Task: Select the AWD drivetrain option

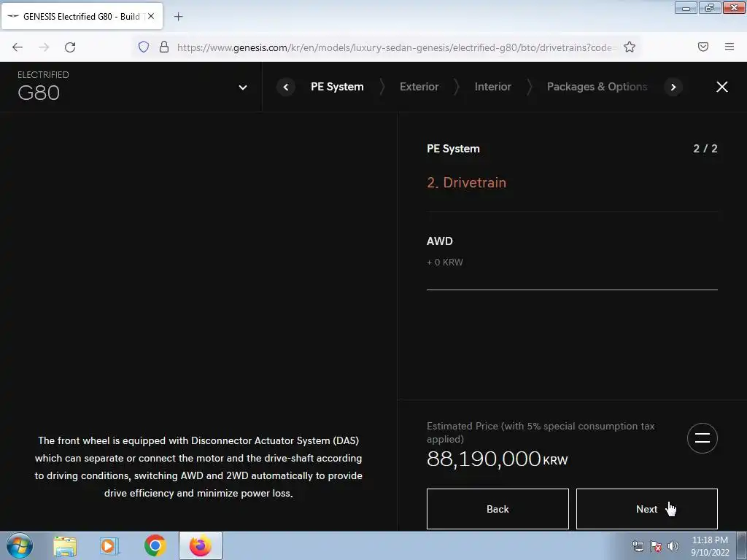Action: click(572, 251)
